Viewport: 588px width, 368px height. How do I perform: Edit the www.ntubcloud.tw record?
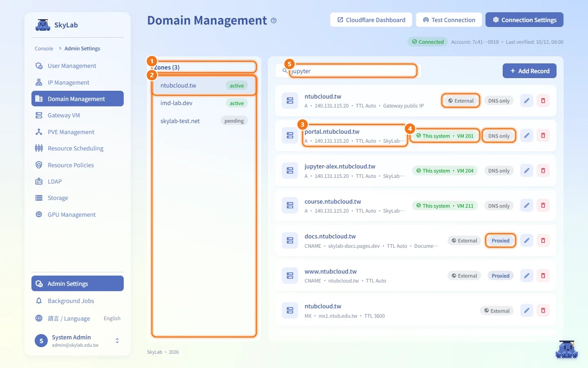coord(527,276)
